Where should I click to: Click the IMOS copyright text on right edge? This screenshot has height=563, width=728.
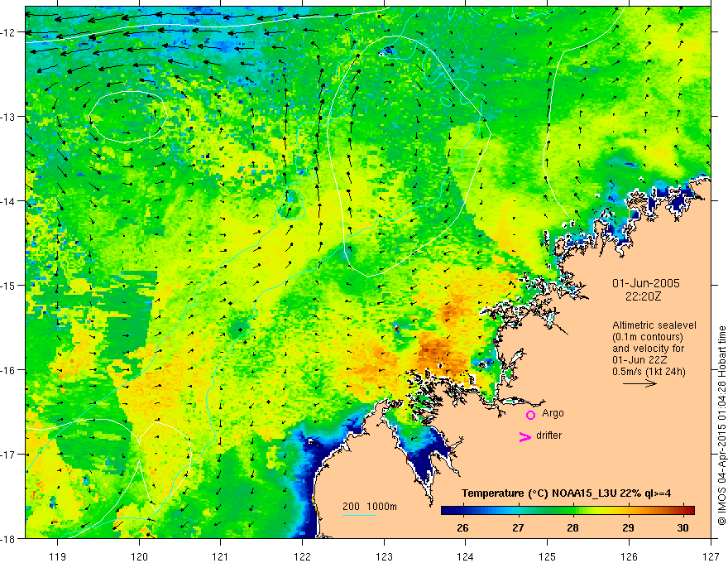coord(721,426)
